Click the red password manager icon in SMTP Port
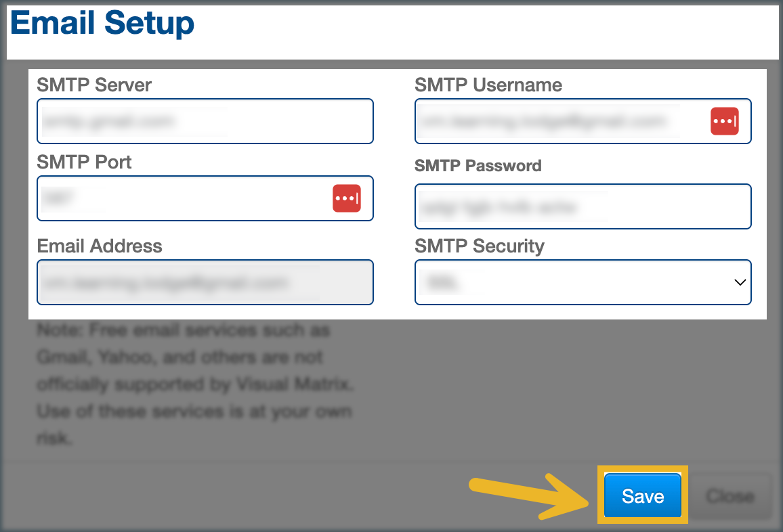783x532 pixels. click(x=346, y=198)
